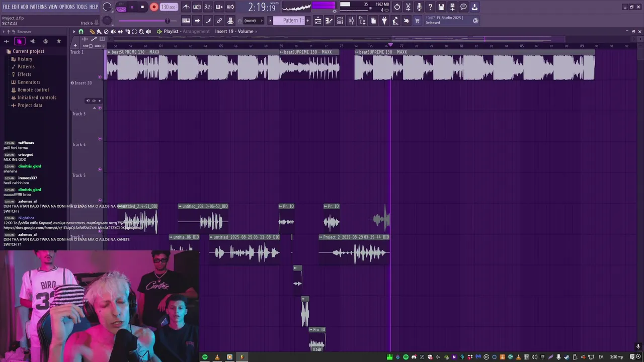Open the EDIT menu
Viewport: 644px width, 362px height.
point(16,7)
